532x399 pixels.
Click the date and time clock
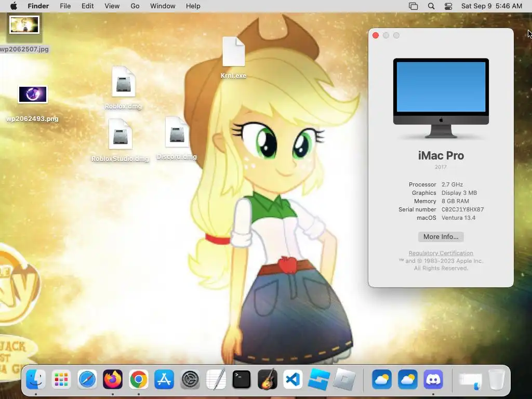pyautogui.click(x=491, y=6)
